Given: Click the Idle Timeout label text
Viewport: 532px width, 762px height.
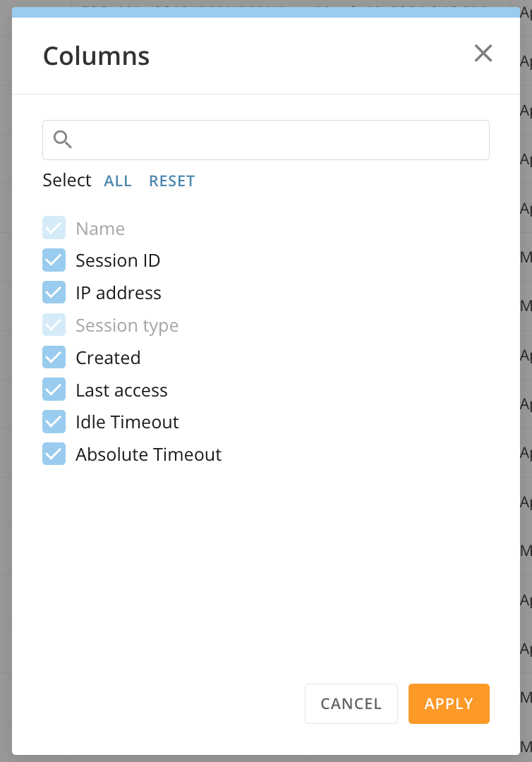Looking at the screenshot, I should coord(127,422).
